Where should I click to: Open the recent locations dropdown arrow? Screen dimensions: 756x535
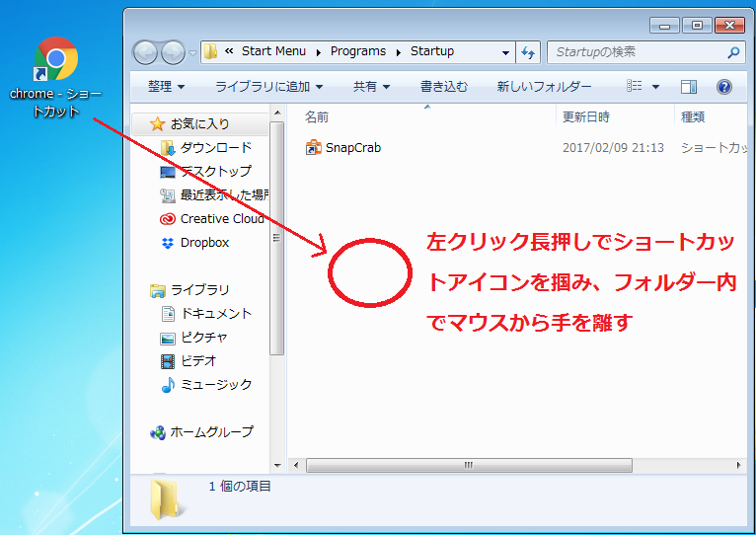192,52
